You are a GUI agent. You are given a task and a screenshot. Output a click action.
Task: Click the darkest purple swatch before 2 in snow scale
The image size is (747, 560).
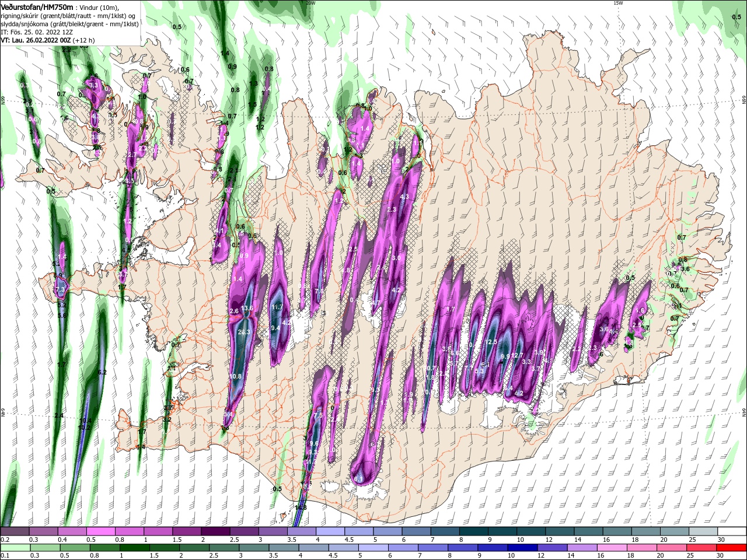[x=215, y=531]
